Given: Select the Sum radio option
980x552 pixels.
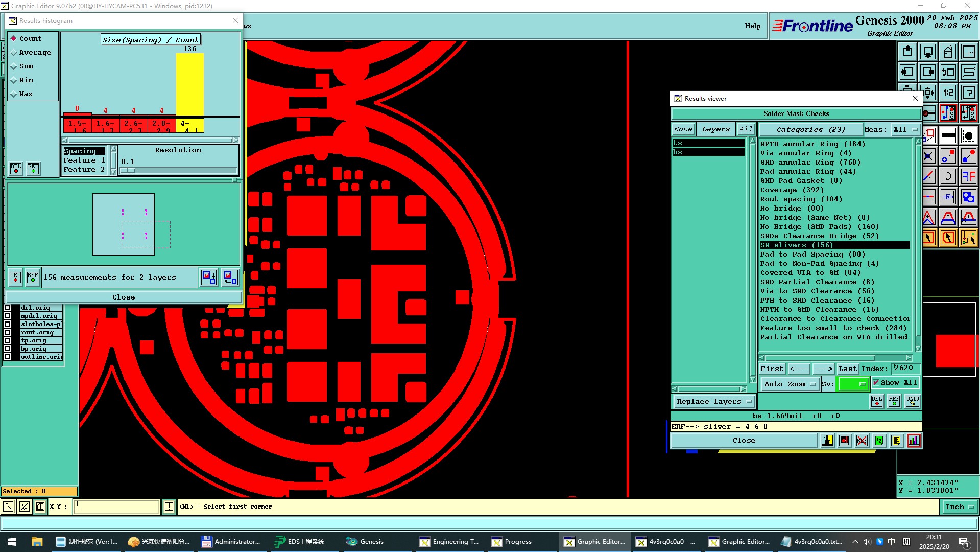Looking at the screenshot, I should [x=22, y=66].
